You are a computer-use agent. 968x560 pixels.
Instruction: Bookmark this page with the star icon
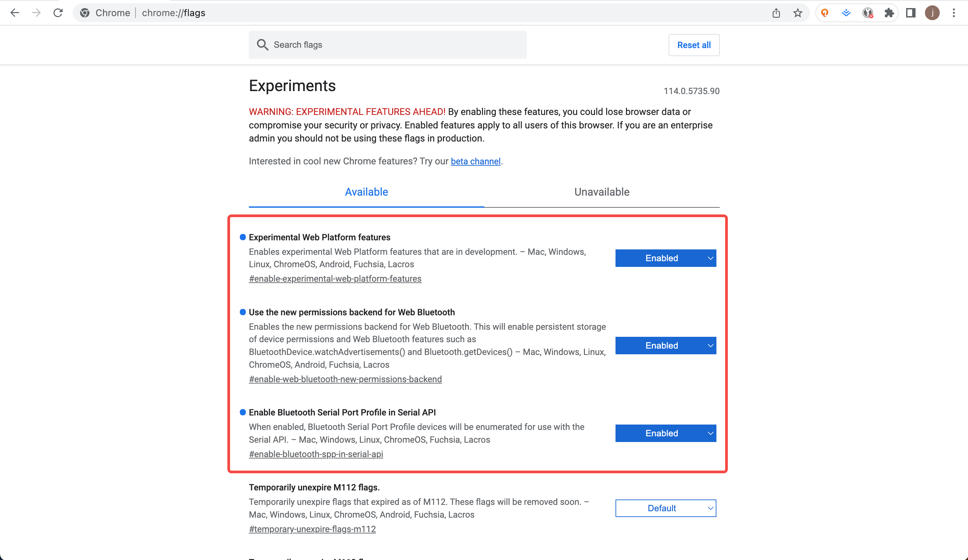pos(798,13)
